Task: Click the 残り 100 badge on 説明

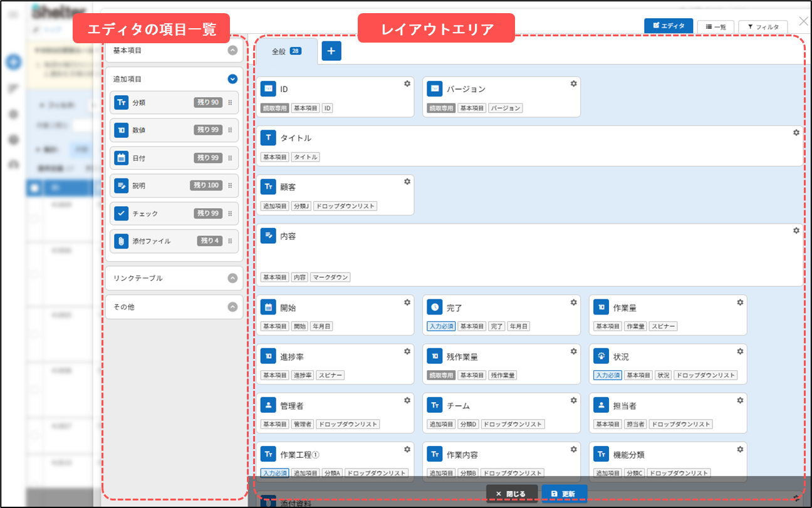Action: (206, 185)
